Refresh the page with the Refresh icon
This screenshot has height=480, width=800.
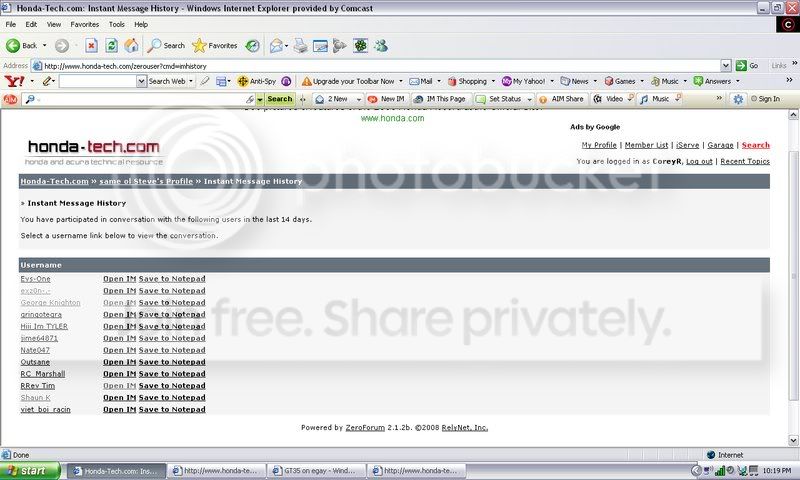110,45
